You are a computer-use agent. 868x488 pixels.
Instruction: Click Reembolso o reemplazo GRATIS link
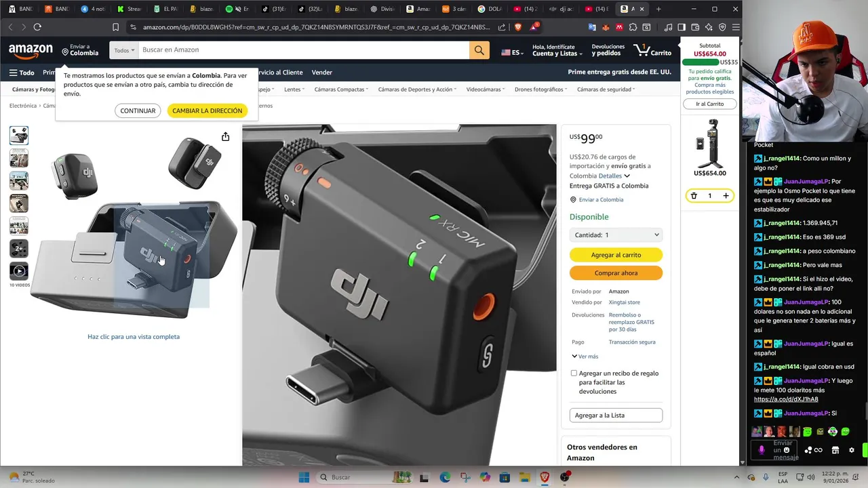coord(631,322)
